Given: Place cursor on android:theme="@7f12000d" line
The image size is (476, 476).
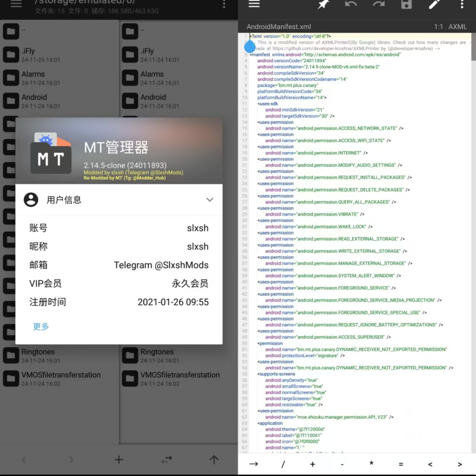Looking at the screenshot, I should click(x=295, y=429).
